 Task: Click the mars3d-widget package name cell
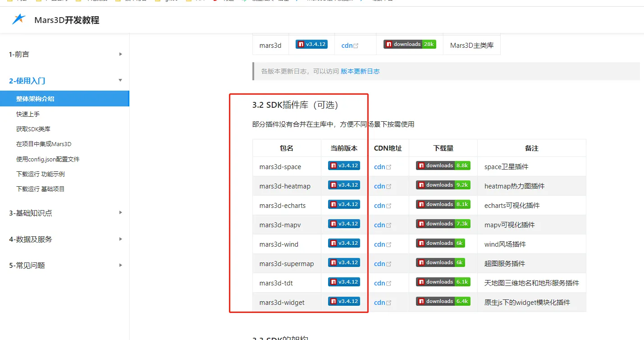287,303
